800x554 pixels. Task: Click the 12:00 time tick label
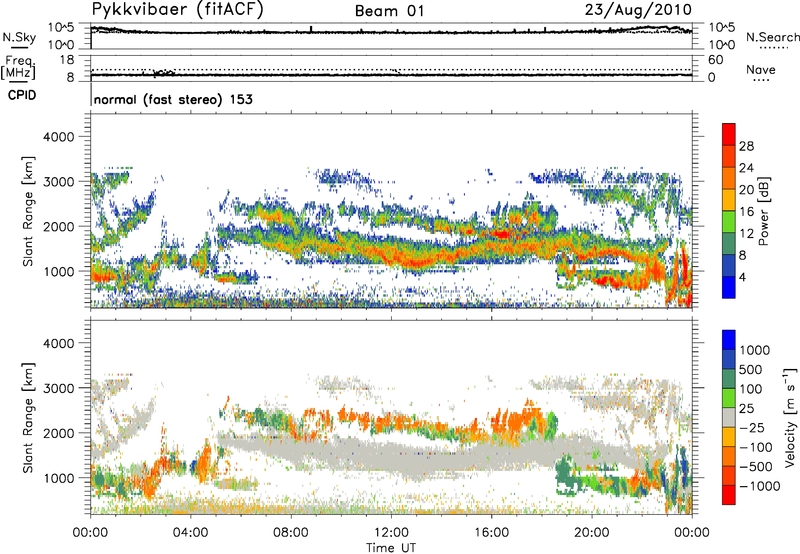391,533
